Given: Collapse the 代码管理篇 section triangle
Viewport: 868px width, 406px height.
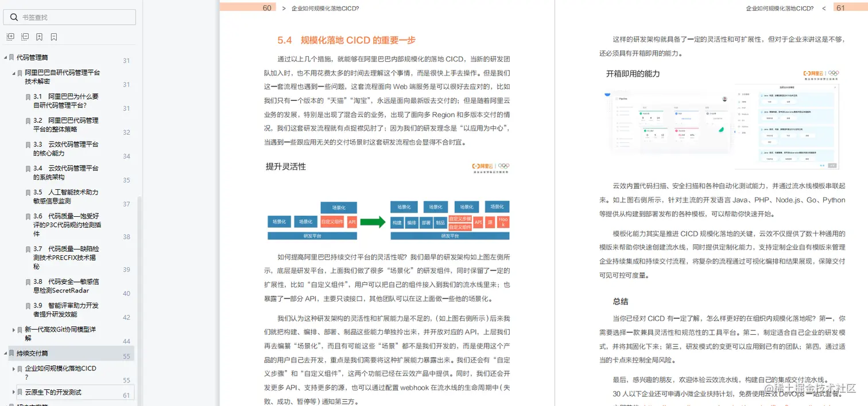Looking at the screenshot, I should click(5, 57).
